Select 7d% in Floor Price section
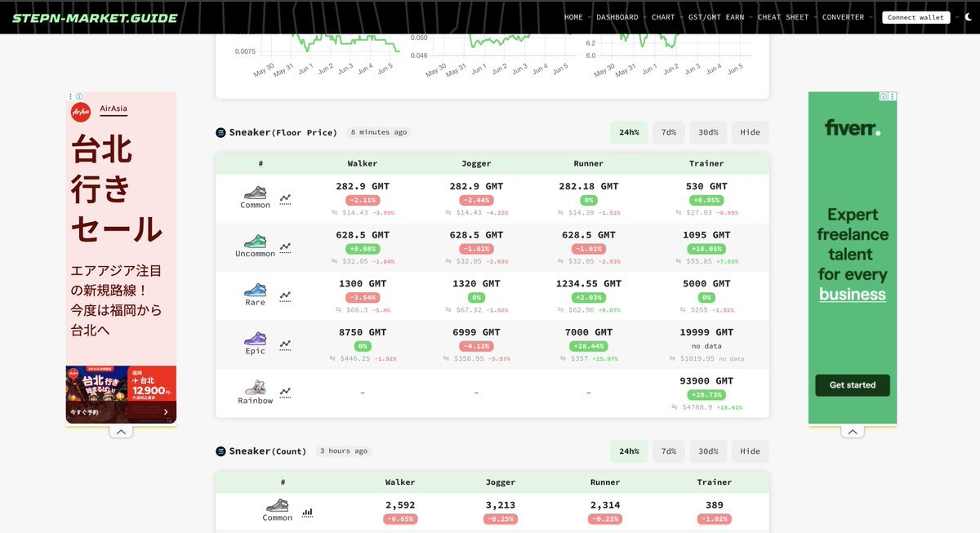 pos(668,132)
